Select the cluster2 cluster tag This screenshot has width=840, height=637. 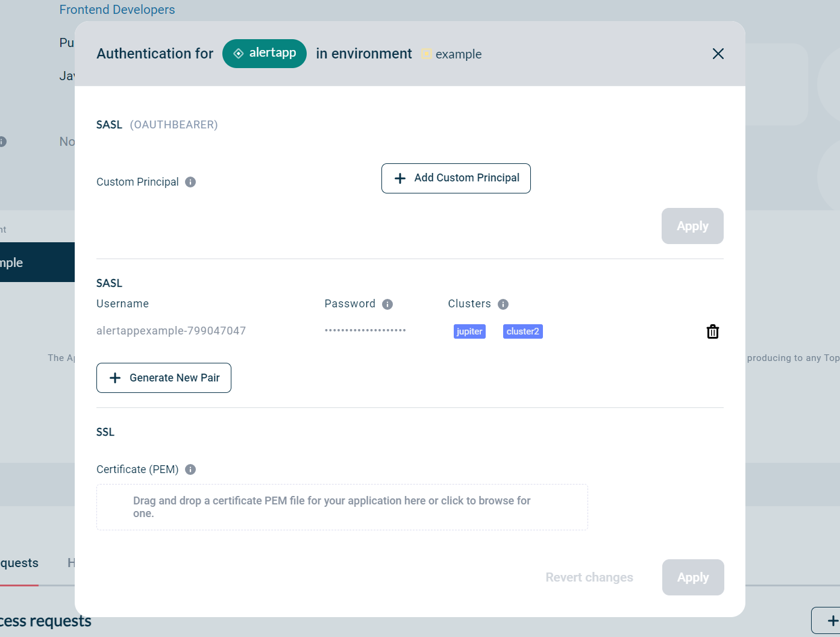point(522,331)
